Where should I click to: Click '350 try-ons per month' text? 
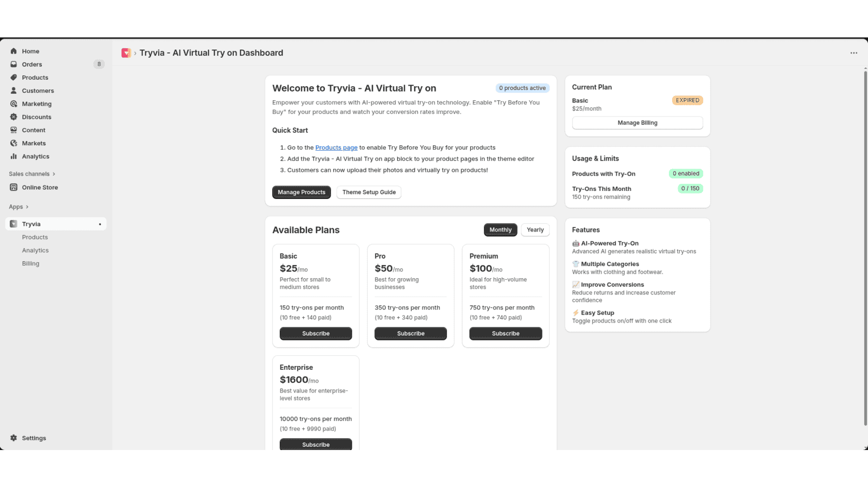[407, 307]
